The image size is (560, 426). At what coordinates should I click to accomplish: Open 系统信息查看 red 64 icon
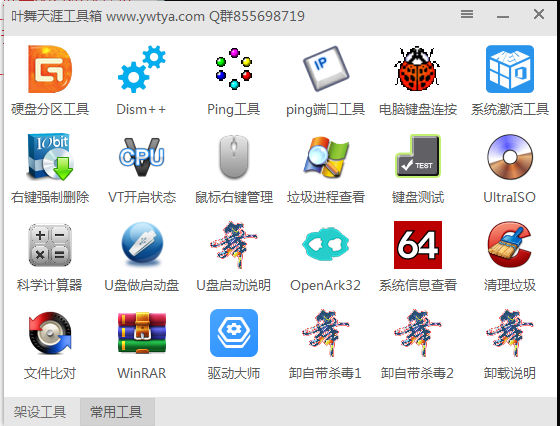click(418, 245)
